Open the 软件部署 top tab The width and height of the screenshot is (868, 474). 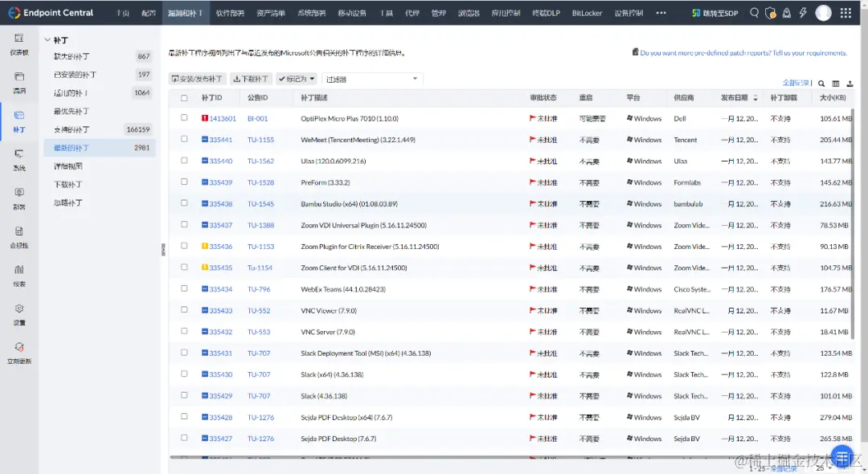[x=230, y=13]
